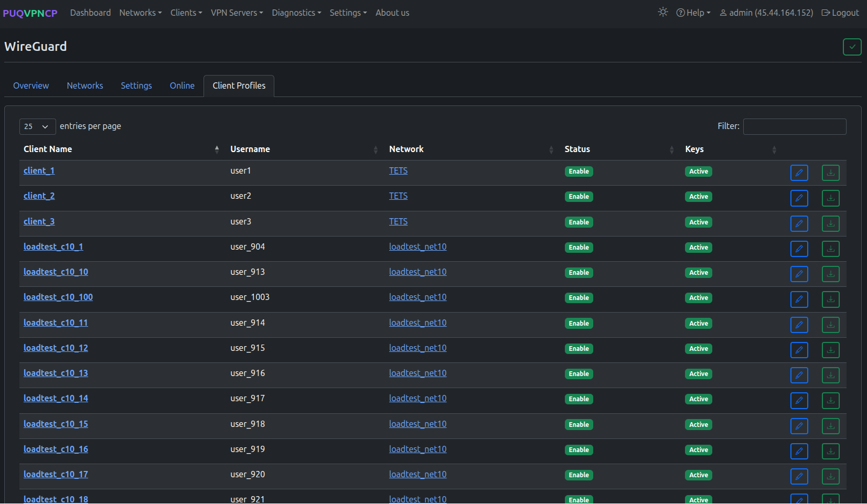Open the loadtest_c10_16 client link
Viewport: 867px width, 504px height.
(56, 449)
